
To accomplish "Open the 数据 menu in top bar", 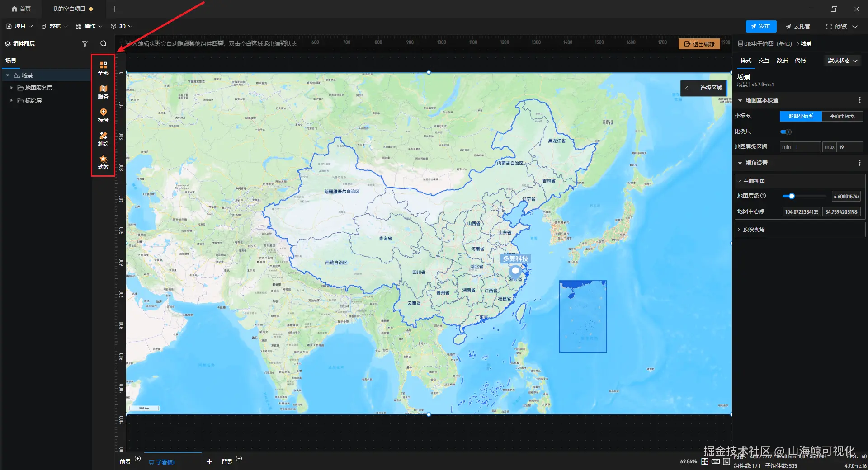I will 54,26.
